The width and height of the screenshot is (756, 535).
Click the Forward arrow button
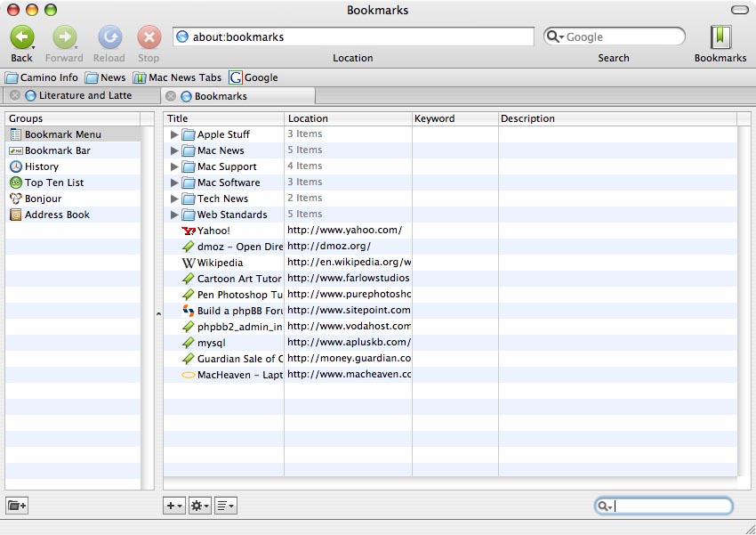click(x=65, y=37)
